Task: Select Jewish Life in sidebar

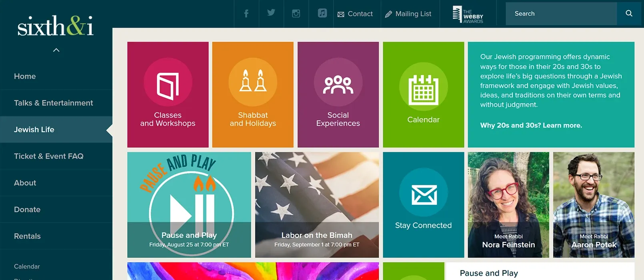Action: (56, 130)
